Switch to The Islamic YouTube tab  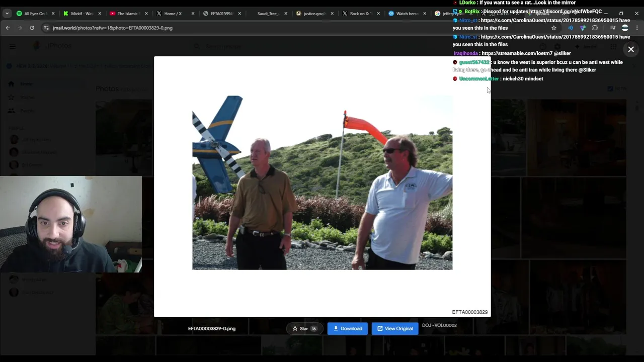(127, 14)
